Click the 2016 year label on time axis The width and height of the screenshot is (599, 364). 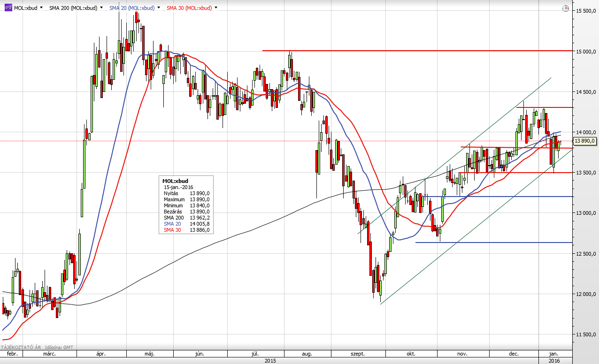(x=555, y=361)
